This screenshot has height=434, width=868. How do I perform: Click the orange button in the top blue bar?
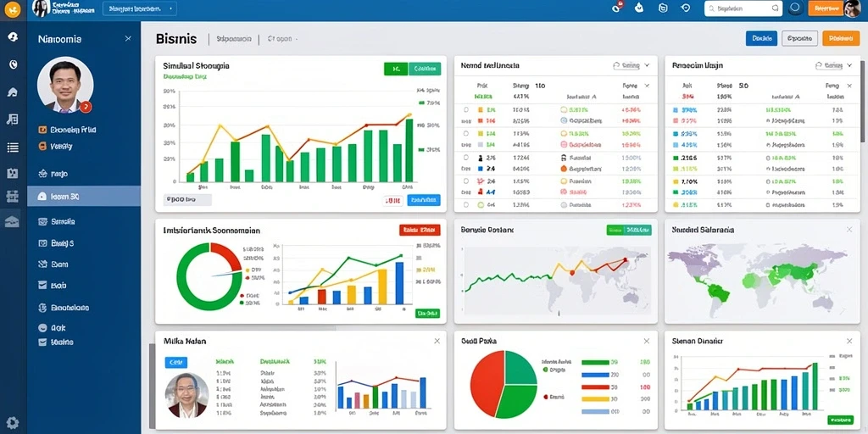pos(825,8)
